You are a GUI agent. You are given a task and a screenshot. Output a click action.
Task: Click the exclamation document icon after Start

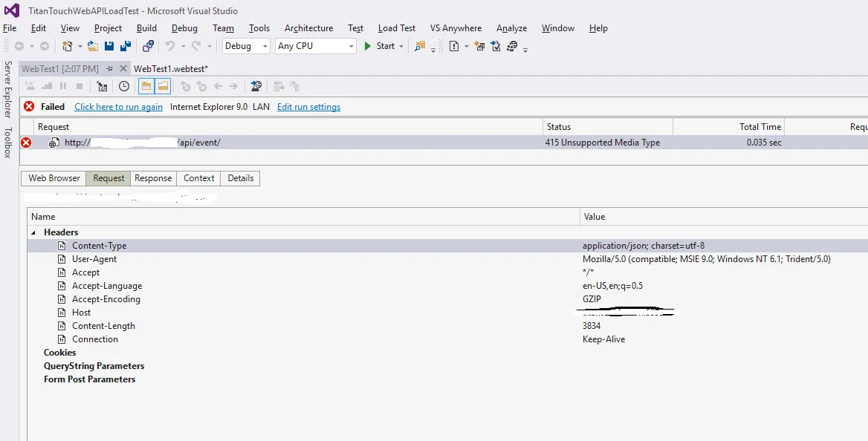point(454,47)
